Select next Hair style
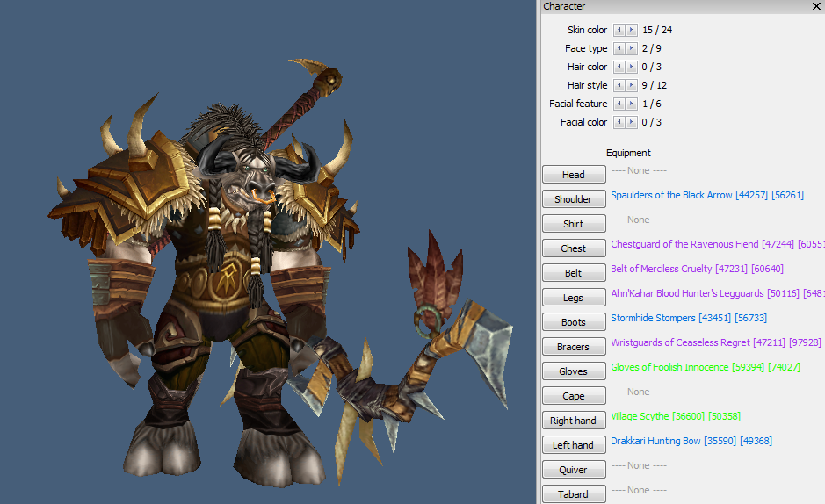 (x=632, y=85)
